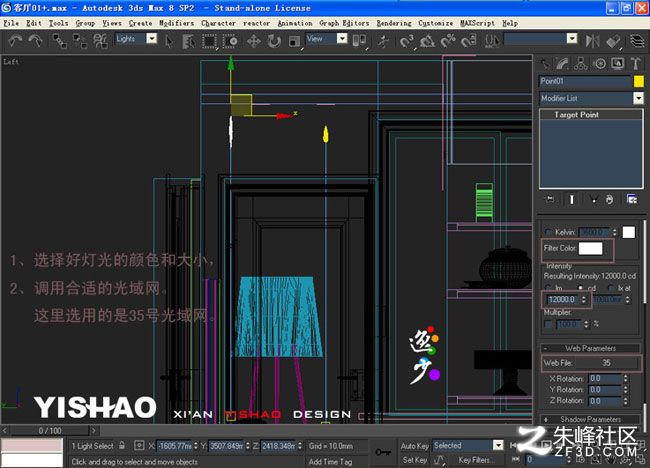Activate the Select and Rotate tool
The height and width of the screenshot is (468, 650).
[274, 41]
